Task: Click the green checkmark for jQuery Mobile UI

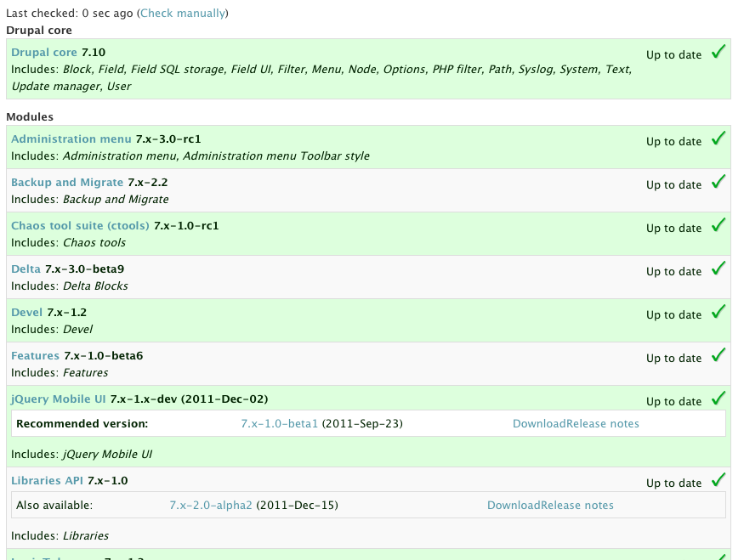Action: click(x=718, y=398)
